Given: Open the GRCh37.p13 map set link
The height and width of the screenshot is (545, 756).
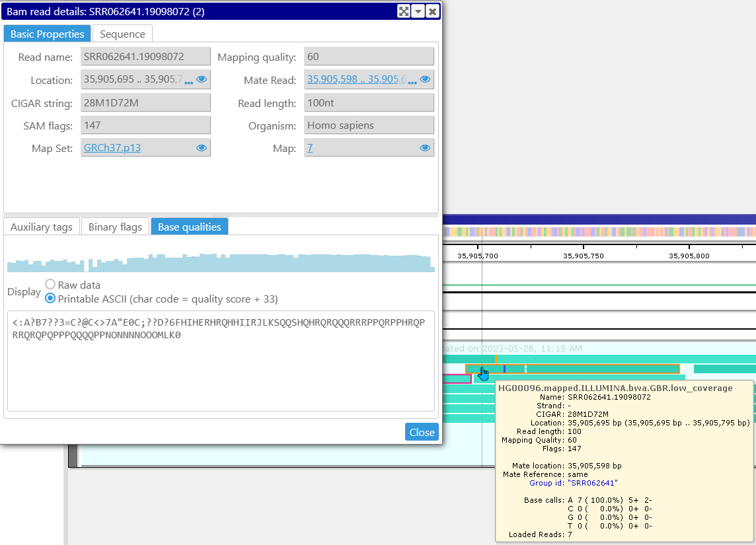Looking at the screenshot, I should coord(112,148).
